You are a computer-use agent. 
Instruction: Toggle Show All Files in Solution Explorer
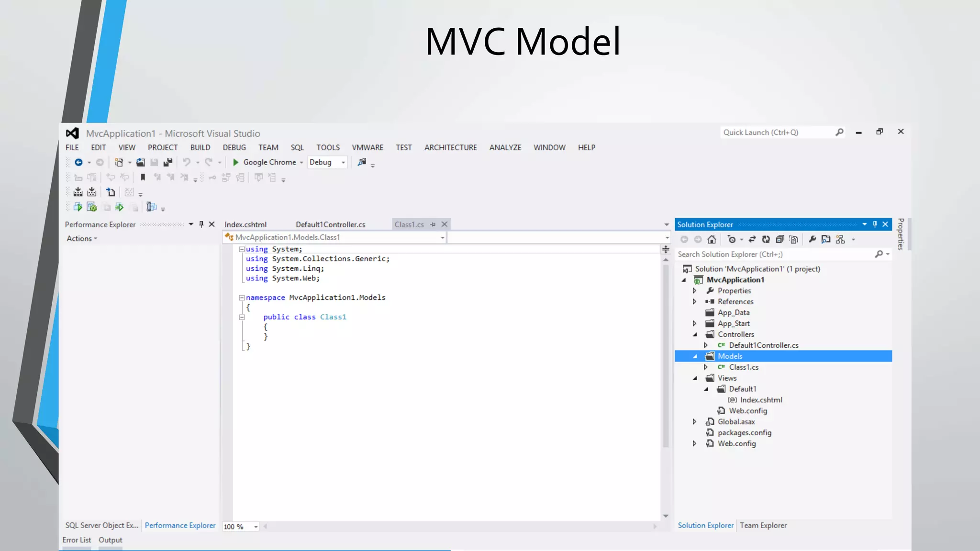click(x=793, y=240)
